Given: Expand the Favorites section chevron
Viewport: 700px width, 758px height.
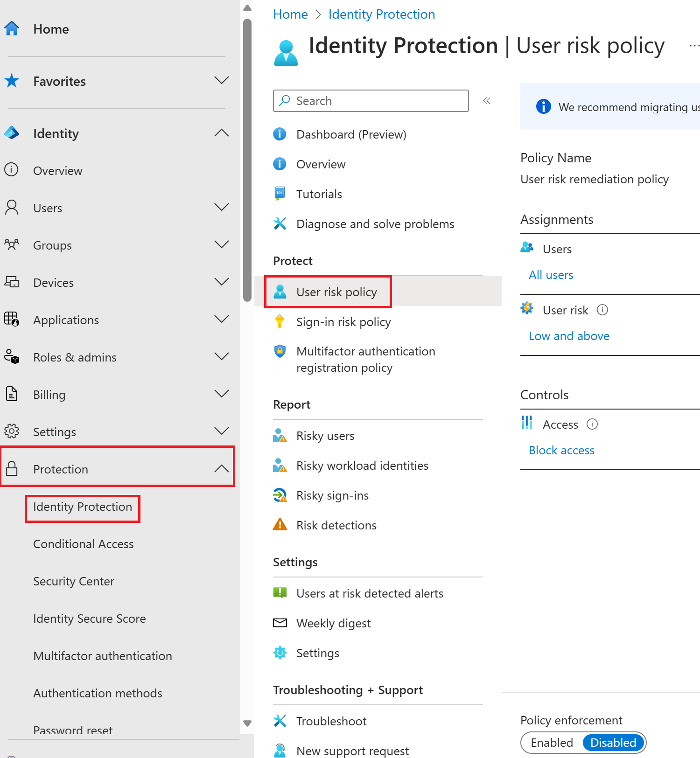Looking at the screenshot, I should tap(221, 80).
